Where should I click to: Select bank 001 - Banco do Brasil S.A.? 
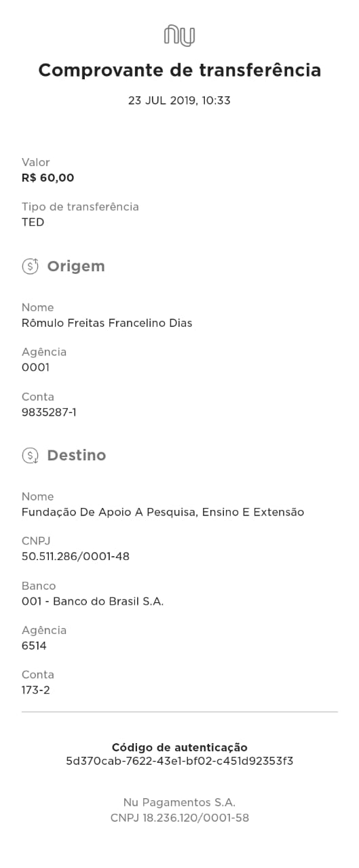click(x=93, y=601)
